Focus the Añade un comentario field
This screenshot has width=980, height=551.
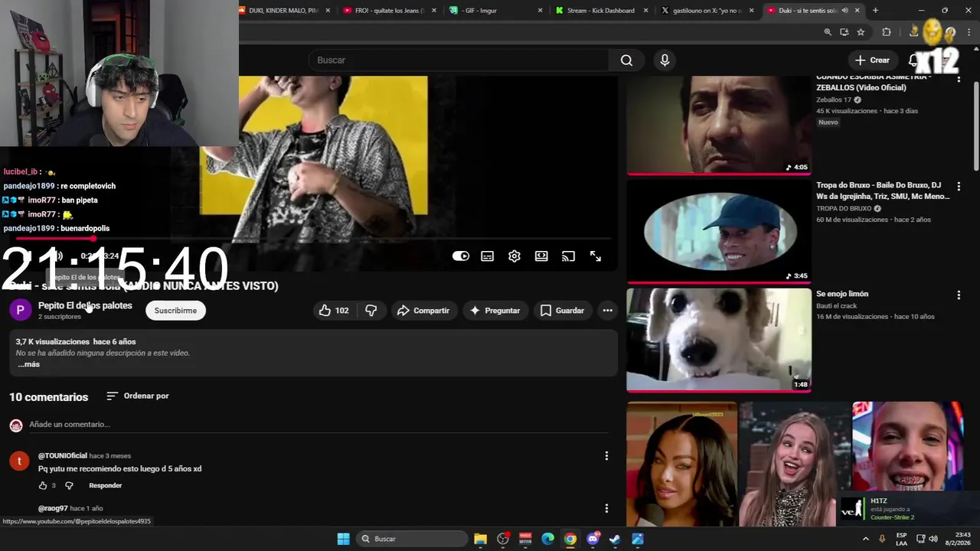pos(318,425)
